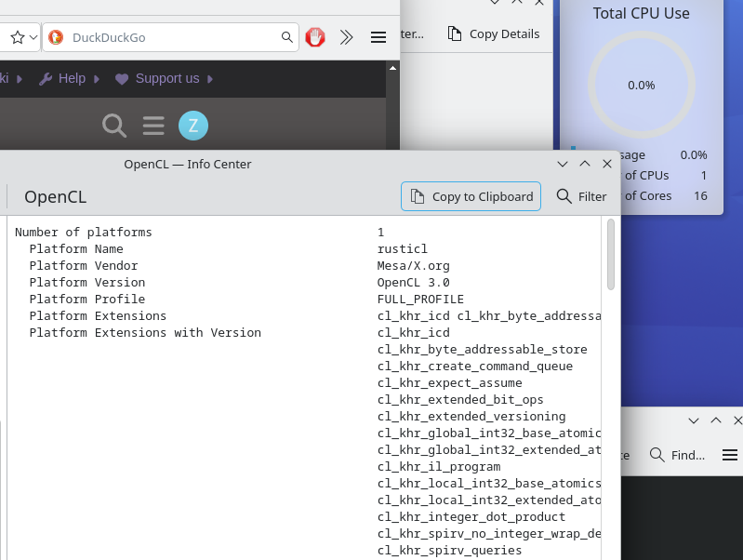Click the Total CPU Use circular gauge

[641, 85]
